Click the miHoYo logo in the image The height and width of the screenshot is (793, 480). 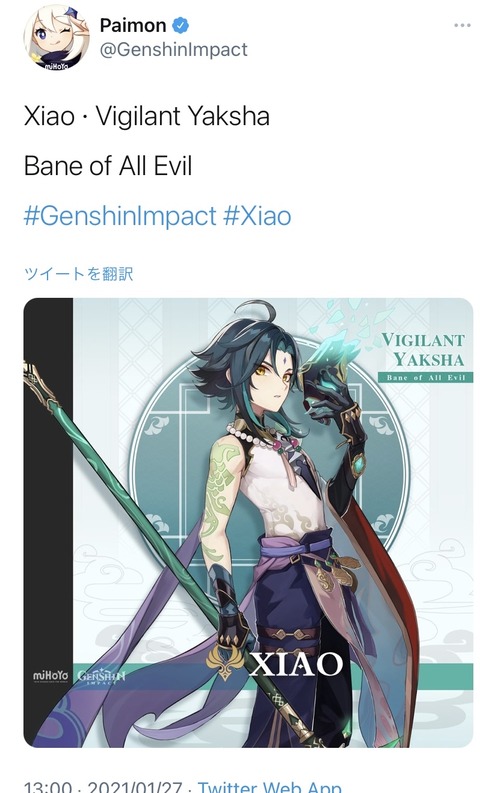click(50, 676)
